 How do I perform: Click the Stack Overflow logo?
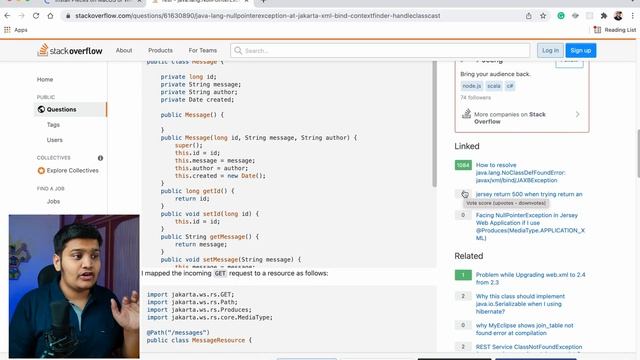coord(70,51)
